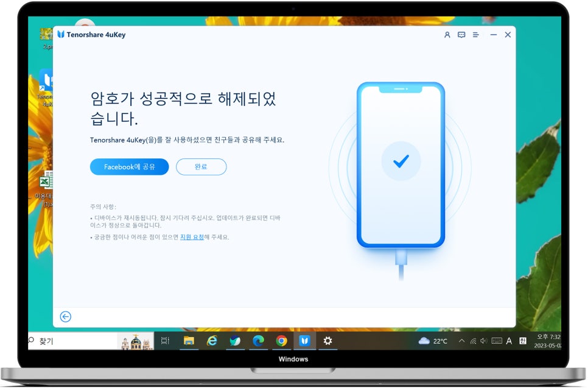Screen dimensions: 588x390
Task: Share on Facebook with the blue button
Action: pos(130,166)
